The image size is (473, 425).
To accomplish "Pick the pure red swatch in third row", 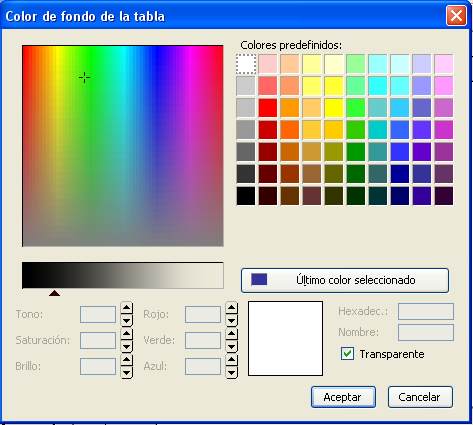I will point(268,108).
